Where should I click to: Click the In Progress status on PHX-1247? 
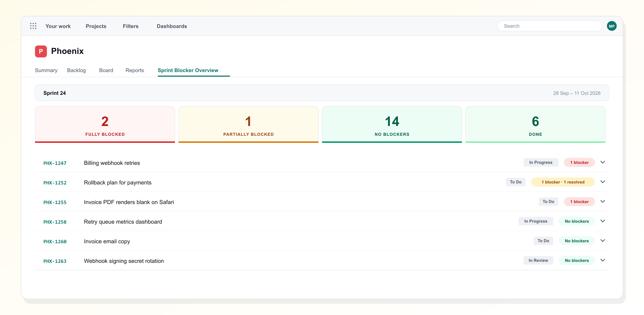(x=541, y=162)
